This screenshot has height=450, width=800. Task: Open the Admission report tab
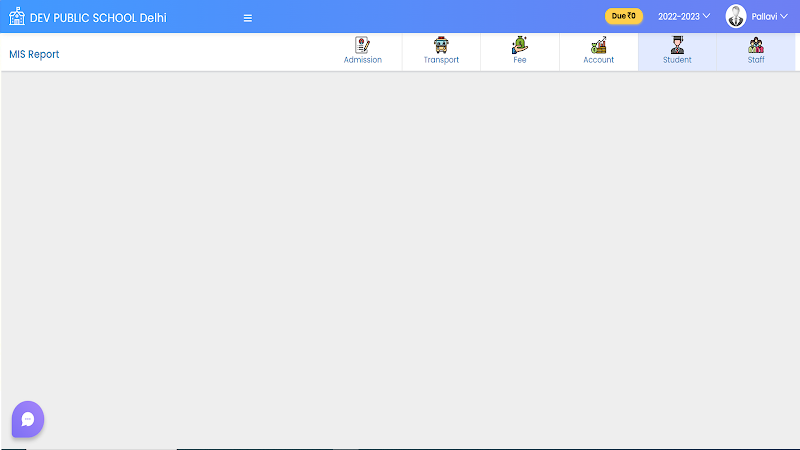pos(363,52)
